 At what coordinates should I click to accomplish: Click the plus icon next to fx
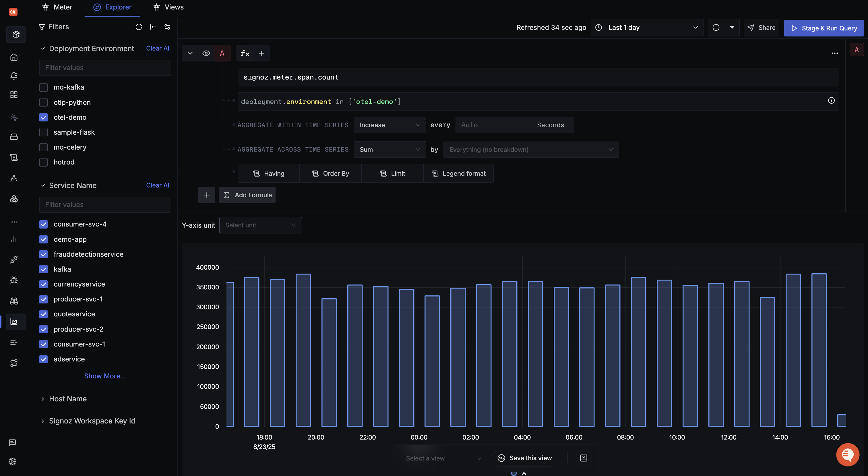coord(261,53)
